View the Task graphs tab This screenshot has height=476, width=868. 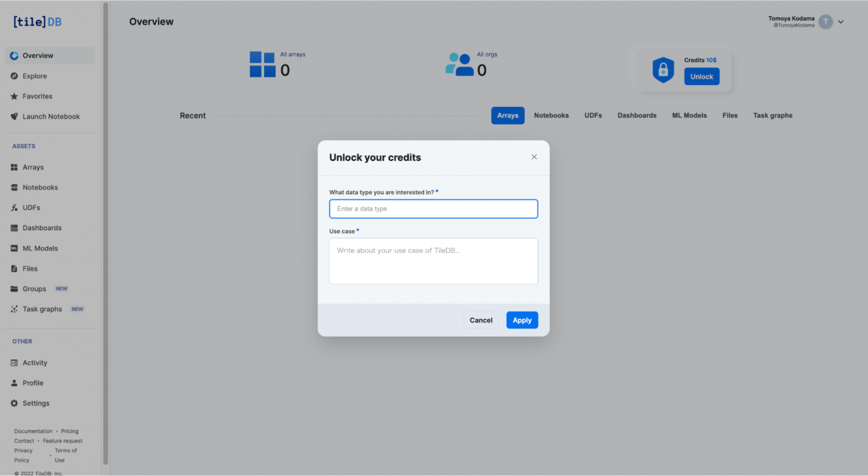click(x=772, y=116)
